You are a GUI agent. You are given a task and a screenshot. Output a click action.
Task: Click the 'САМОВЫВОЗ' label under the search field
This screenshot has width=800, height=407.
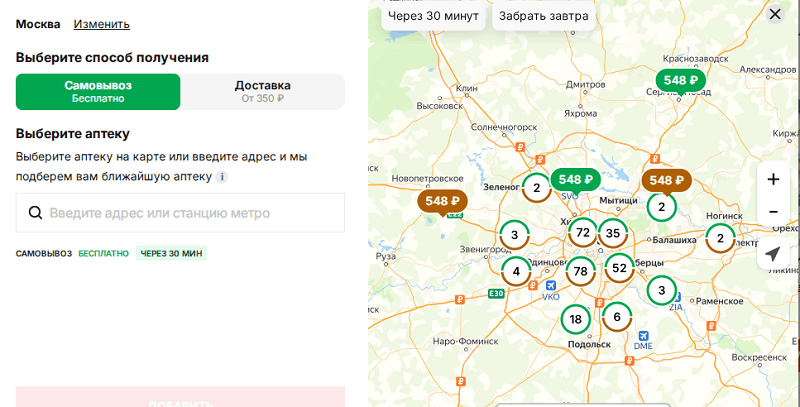(x=44, y=253)
